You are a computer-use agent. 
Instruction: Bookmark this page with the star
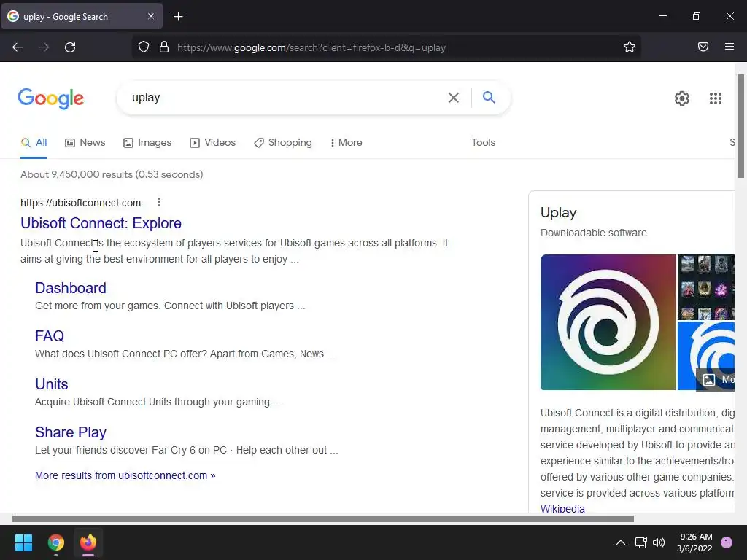coord(630,47)
